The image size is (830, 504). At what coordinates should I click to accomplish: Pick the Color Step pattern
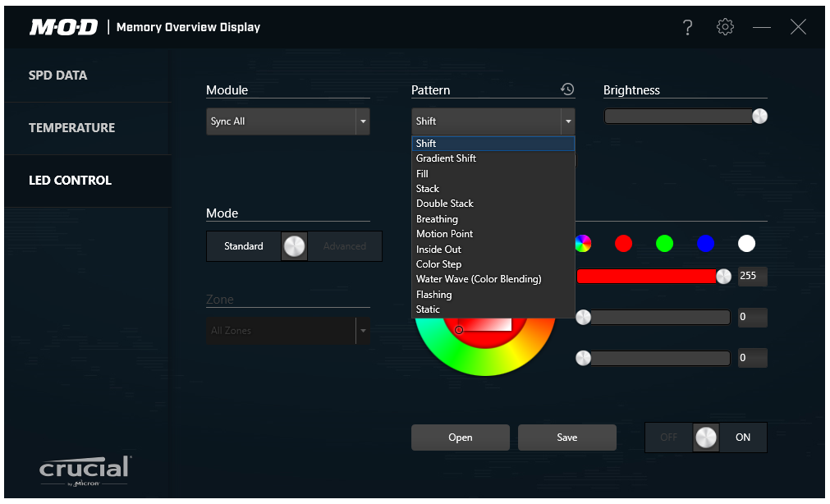[493, 263]
